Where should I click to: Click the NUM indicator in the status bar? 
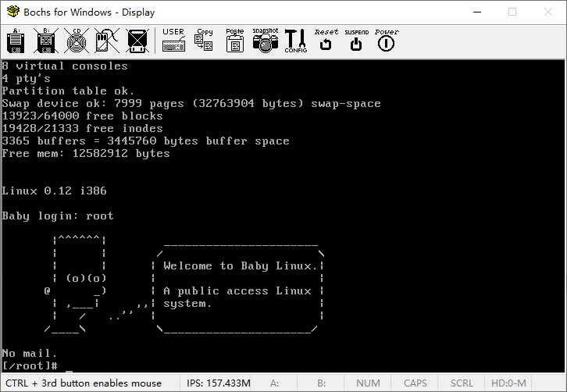pyautogui.click(x=368, y=383)
